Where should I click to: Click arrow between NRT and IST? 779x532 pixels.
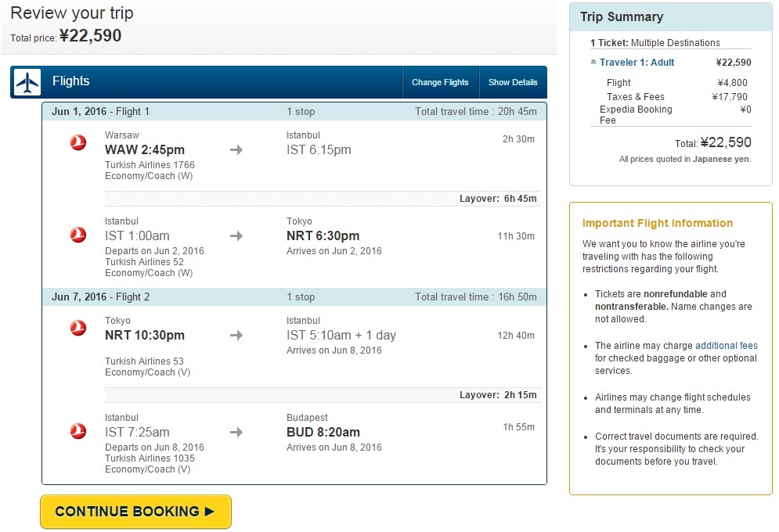coord(236,335)
